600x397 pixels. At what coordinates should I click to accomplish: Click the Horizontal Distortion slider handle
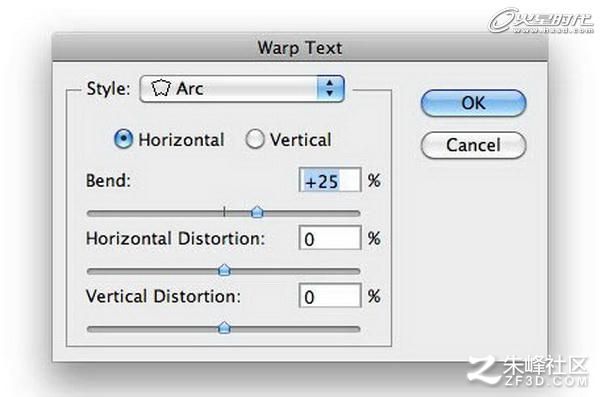point(224,270)
